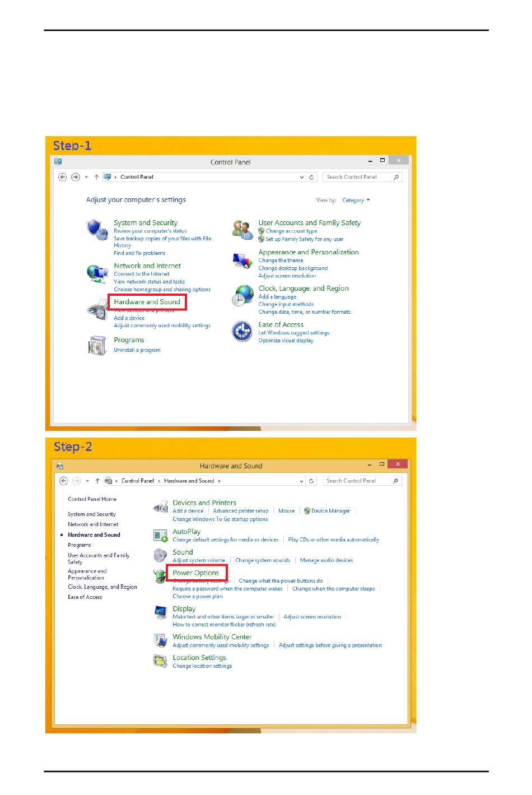Open Change the theme link

281,261
